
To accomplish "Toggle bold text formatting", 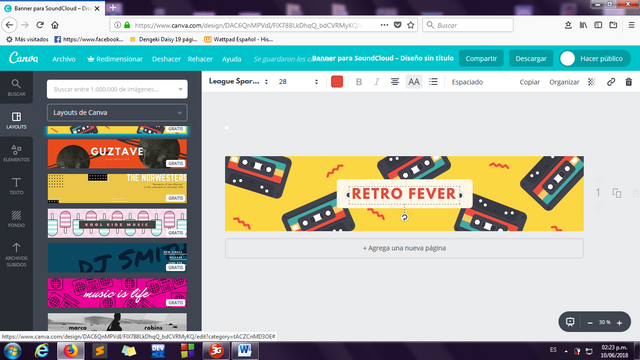I will (359, 82).
